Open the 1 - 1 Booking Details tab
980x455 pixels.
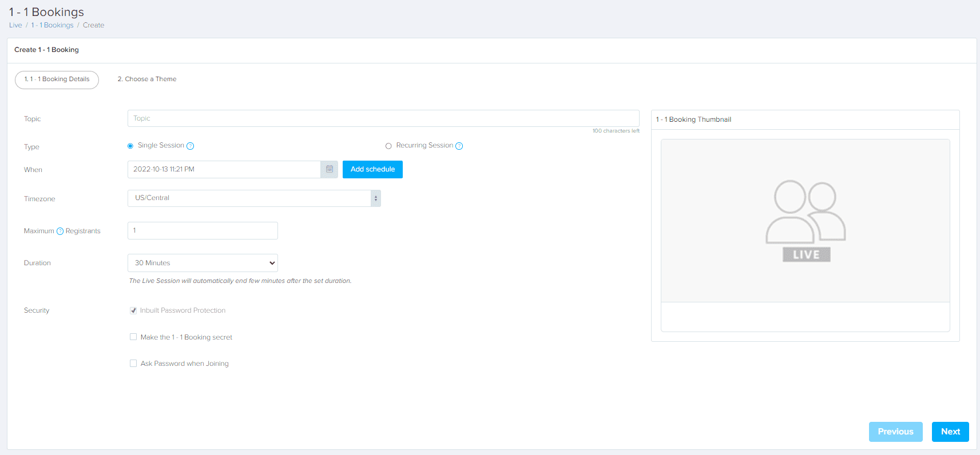point(57,79)
